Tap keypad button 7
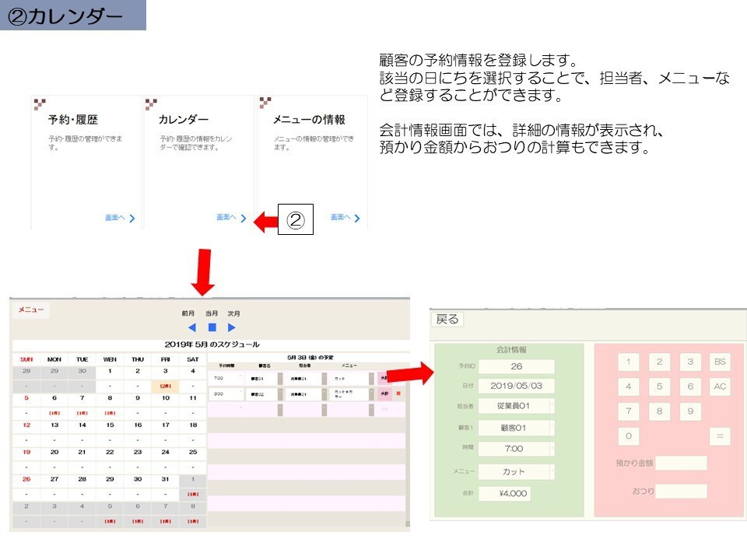The height and width of the screenshot is (560, 747). pyautogui.click(x=629, y=411)
